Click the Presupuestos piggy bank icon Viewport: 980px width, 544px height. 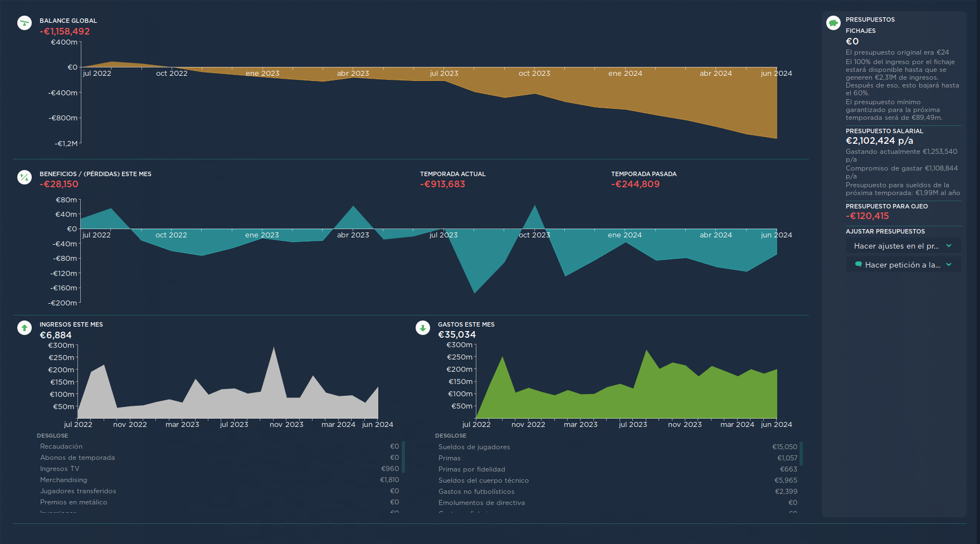833,23
